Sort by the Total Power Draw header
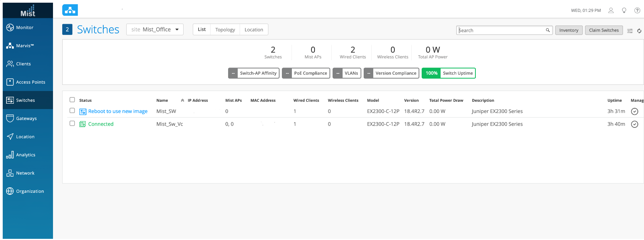 pyautogui.click(x=446, y=101)
